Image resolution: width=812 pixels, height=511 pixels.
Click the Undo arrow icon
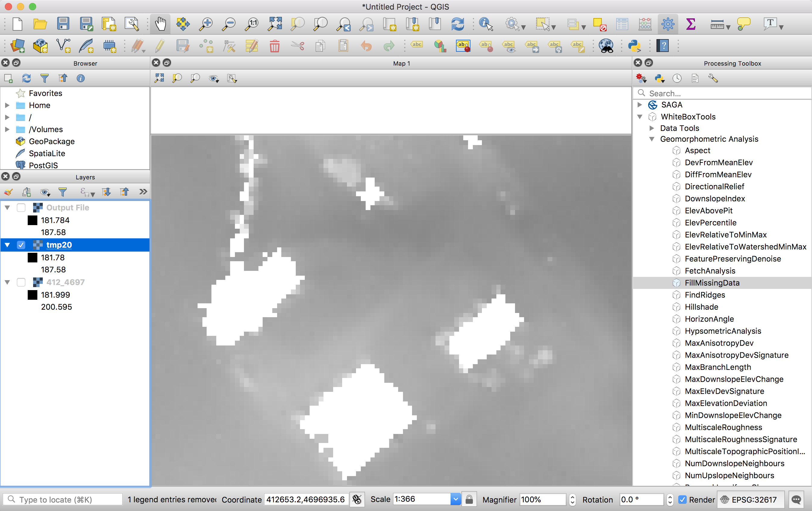(366, 46)
